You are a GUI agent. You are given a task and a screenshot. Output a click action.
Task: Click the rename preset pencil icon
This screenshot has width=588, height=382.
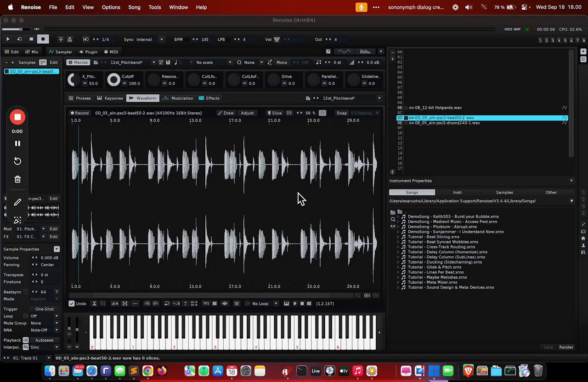pos(161,63)
